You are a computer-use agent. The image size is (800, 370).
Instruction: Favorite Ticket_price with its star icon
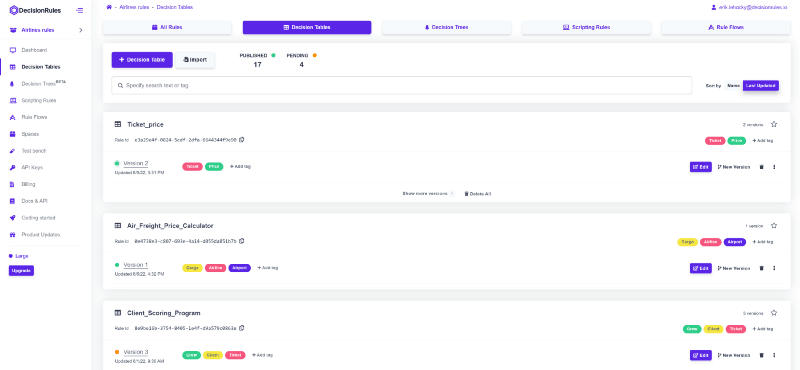click(774, 124)
